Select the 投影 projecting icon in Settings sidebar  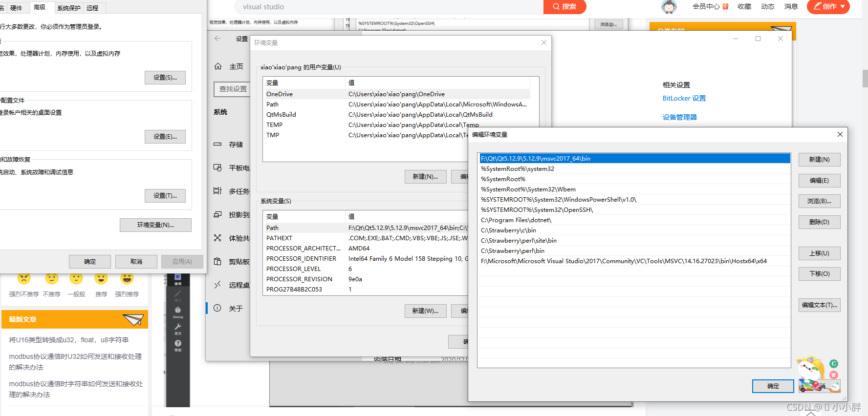pyautogui.click(x=217, y=214)
